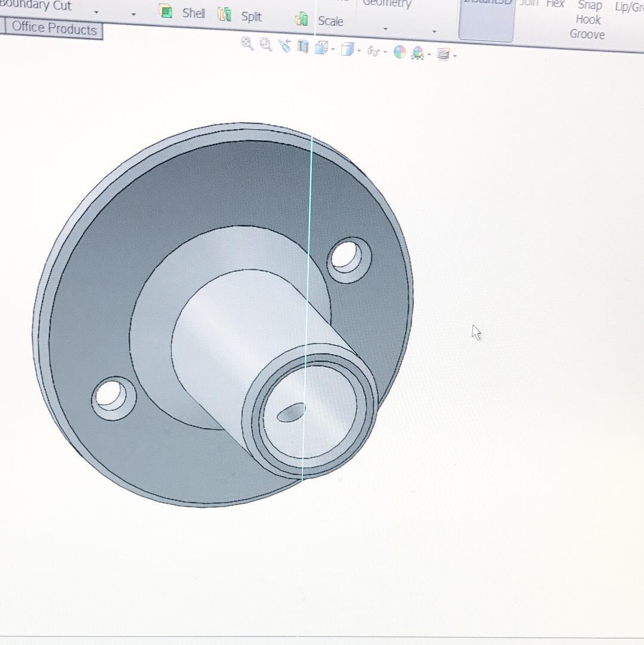Go back to the Previous View
Image resolution: width=644 pixels, height=645 pixels.
pyautogui.click(x=284, y=46)
